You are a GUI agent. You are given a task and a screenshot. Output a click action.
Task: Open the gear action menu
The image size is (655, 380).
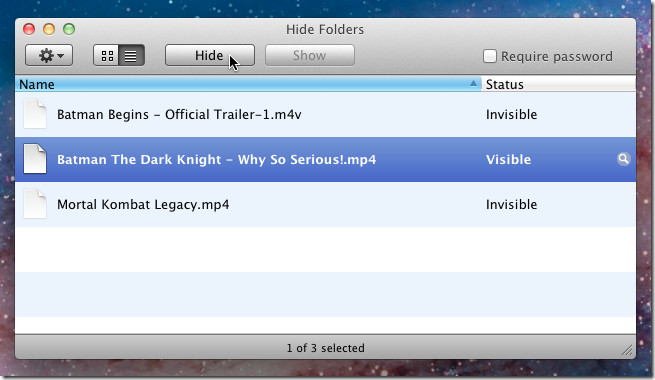49,55
